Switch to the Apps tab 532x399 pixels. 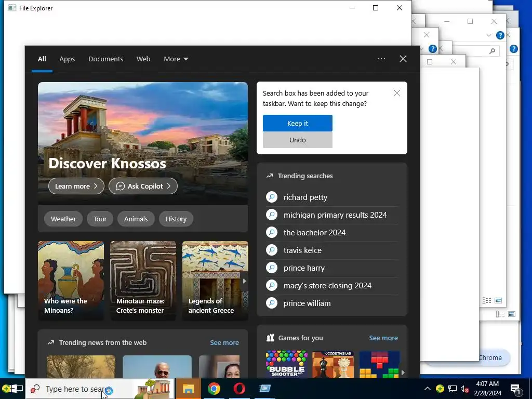(x=67, y=59)
